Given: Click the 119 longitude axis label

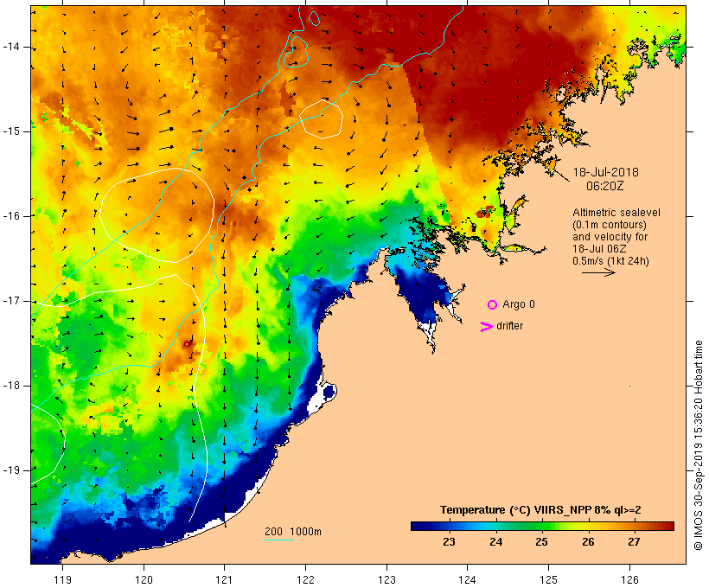Looking at the screenshot, I should 62,579.
